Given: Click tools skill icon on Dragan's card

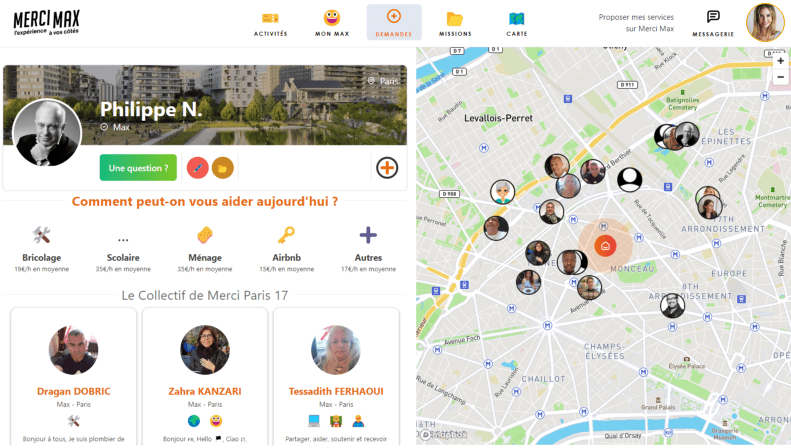Looking at the screenshot, I should point(74,421).
